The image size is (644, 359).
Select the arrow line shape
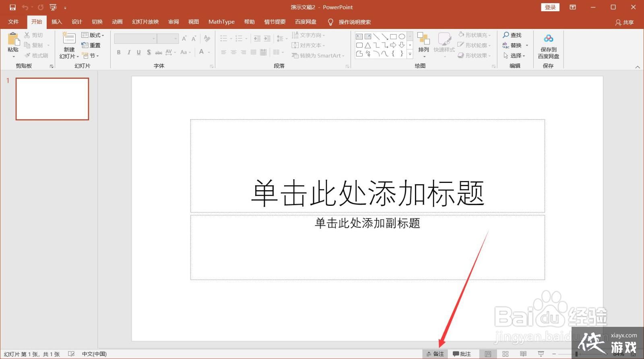(385, 37)
